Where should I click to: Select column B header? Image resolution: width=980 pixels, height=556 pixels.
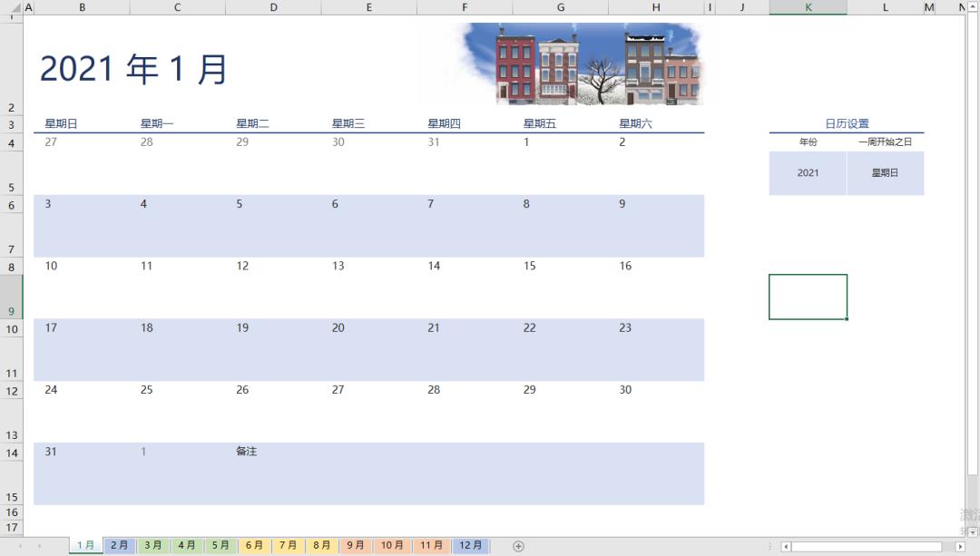tap(82, 7)
